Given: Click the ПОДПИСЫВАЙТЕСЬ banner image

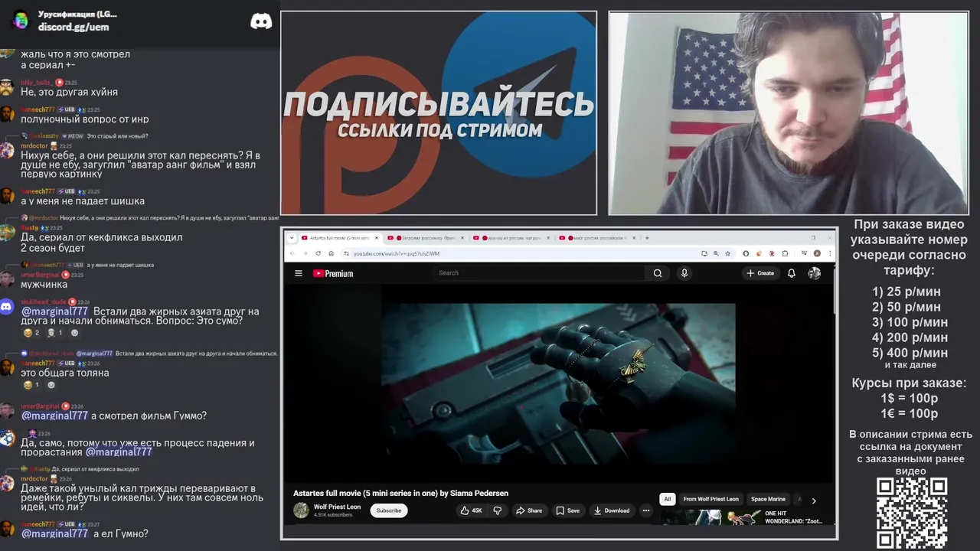Looking at the screenshot, I should tap(439, 112).
